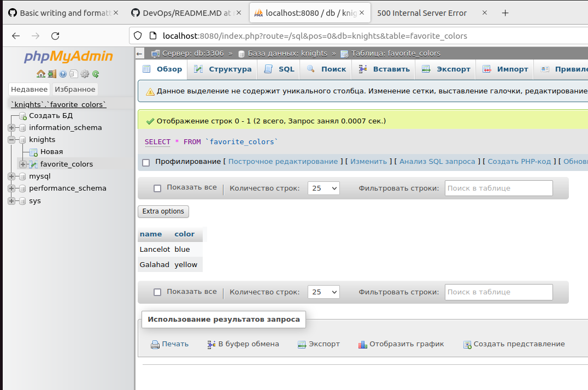Check the lower 'Показать все' checkbox

pos(157,292)
